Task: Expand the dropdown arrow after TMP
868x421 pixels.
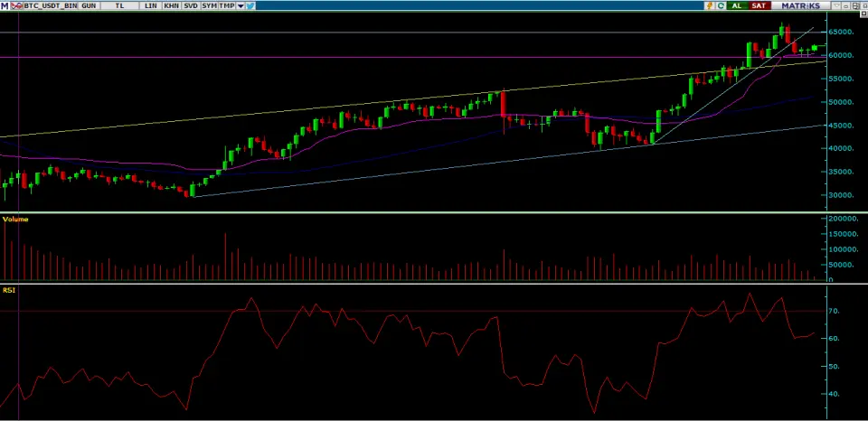Action: pyautogui.click(x=241, y=5)
